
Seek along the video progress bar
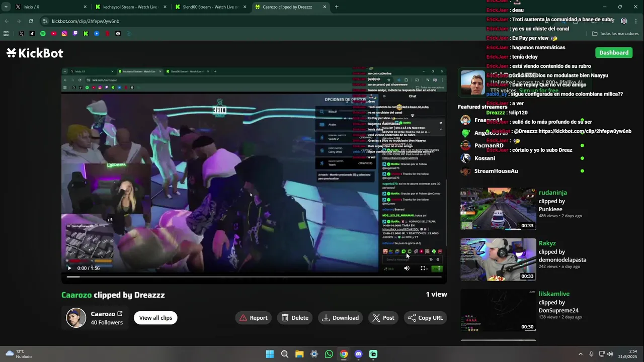click(254, 277)
